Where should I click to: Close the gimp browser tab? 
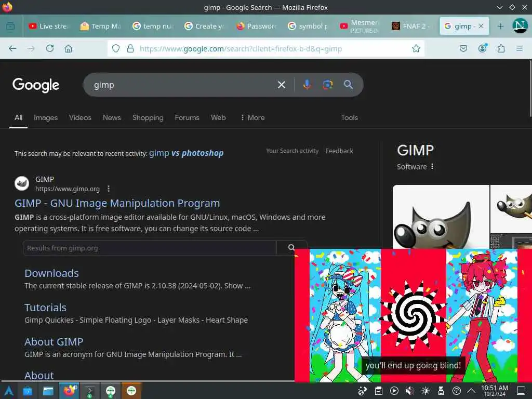coord(481,26)
